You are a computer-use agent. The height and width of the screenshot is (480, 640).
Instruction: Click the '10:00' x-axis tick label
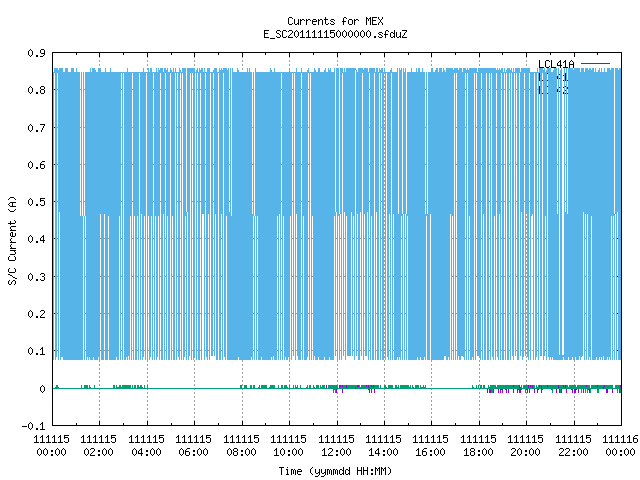(288, 452)
